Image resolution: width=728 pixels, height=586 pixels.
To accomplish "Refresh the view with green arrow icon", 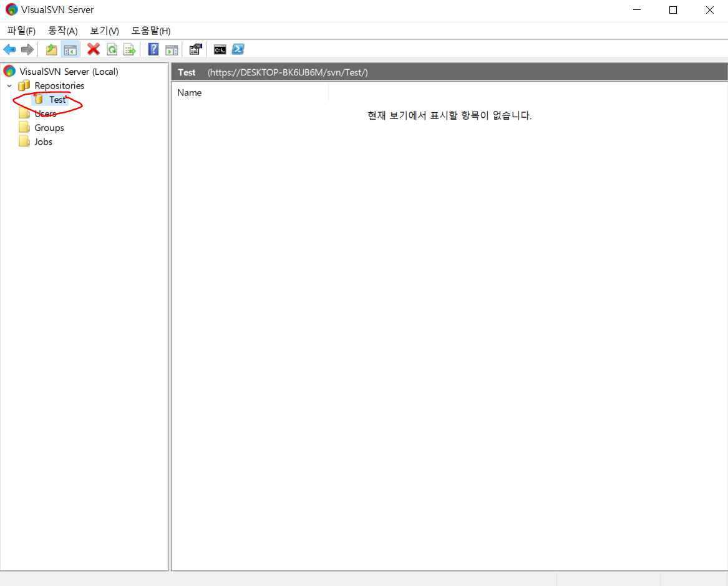I will point(112,49).
